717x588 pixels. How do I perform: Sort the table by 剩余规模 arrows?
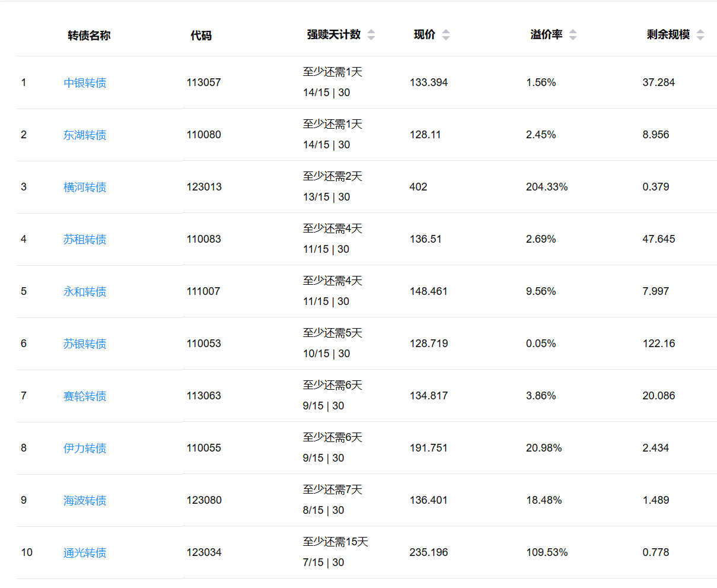tap(700, 35)
